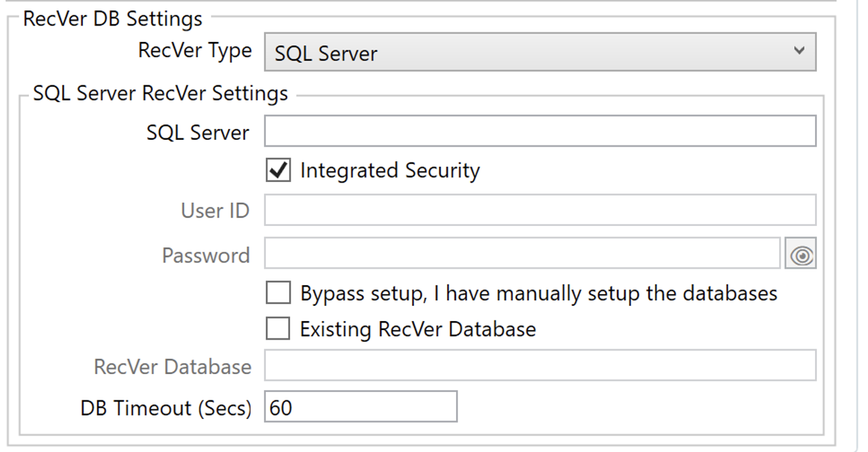Enable the Existing RecVer Database checkbox
Viewport: 868px width, 452px height.
tap(278, 329)
